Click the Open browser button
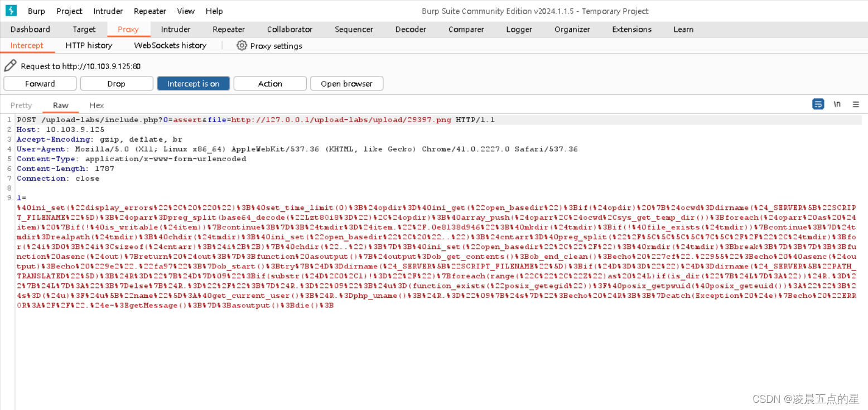The width and height of the screenshot is (868, 410). (346, 84)
